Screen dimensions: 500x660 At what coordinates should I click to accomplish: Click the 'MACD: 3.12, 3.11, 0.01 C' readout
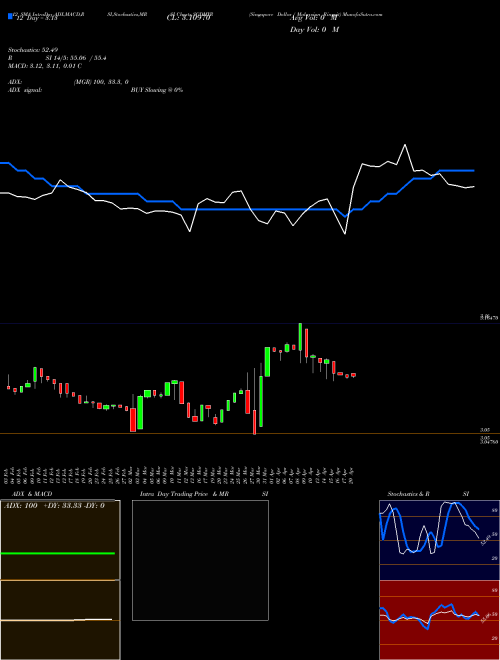click(x=45, y=66)
